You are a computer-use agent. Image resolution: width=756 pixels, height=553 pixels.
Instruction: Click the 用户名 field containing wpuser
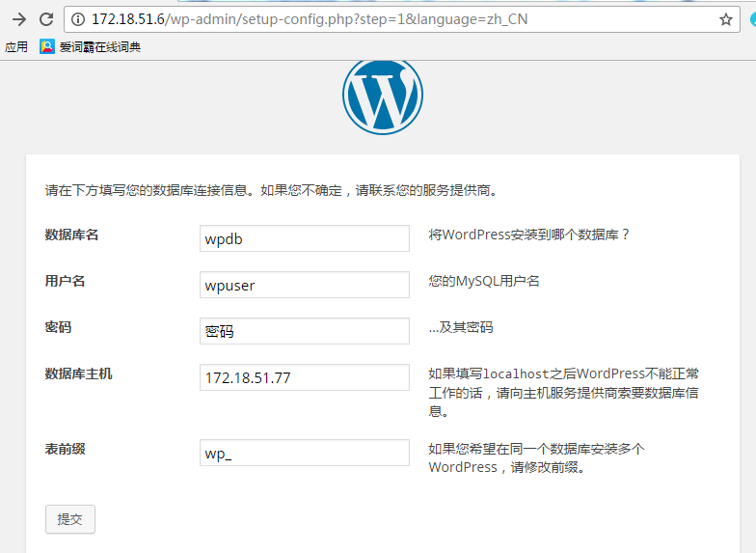305,285
